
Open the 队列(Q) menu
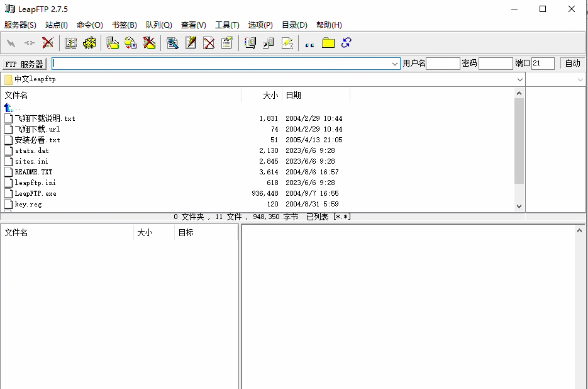[159, 25]
